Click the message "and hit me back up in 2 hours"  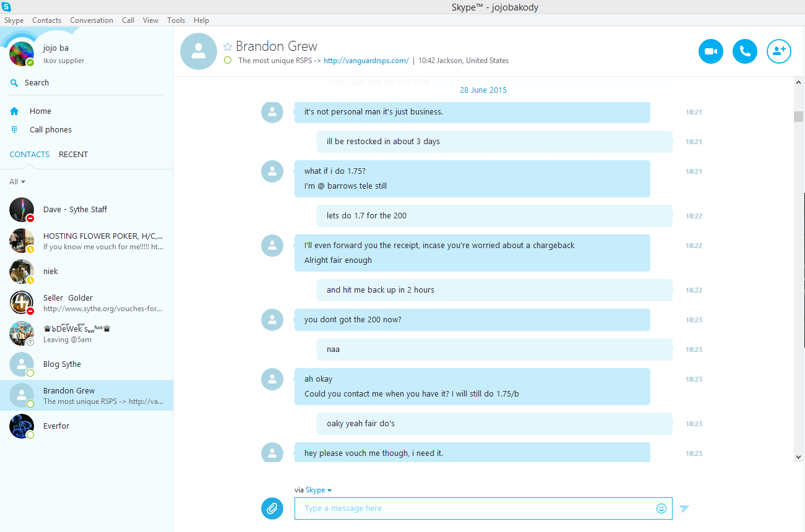[x=494, y=290]
